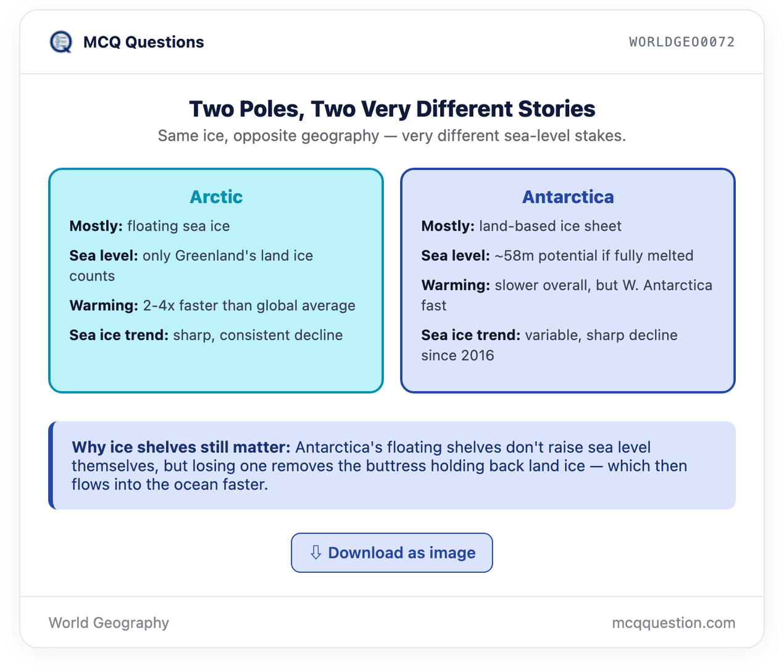
Task: Click the mcqquestion.com footer link
Action: 673,623
